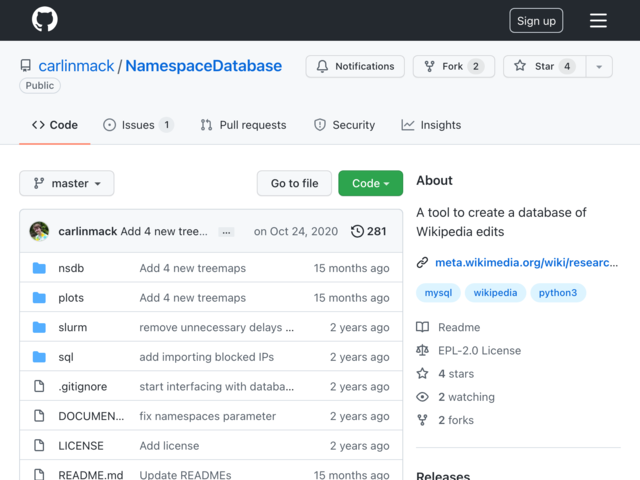Viewport: 640px width, 480px height.
Task: Open the sql folder
Action: (66, 357)
